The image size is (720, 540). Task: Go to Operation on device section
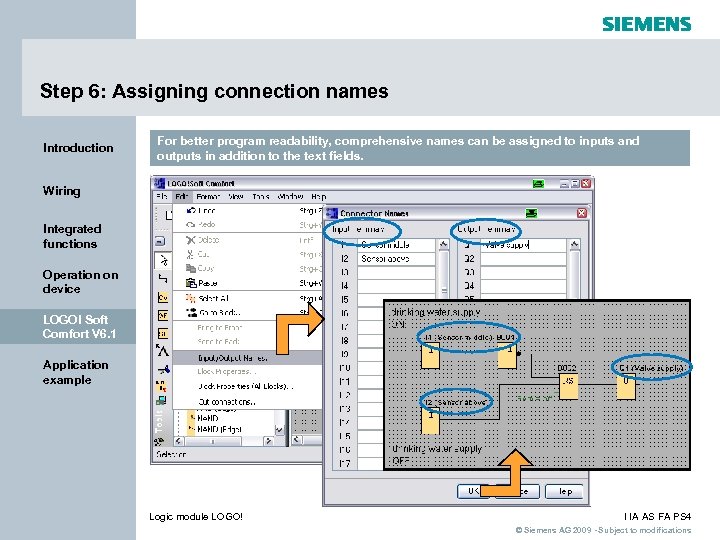[80, 281]
